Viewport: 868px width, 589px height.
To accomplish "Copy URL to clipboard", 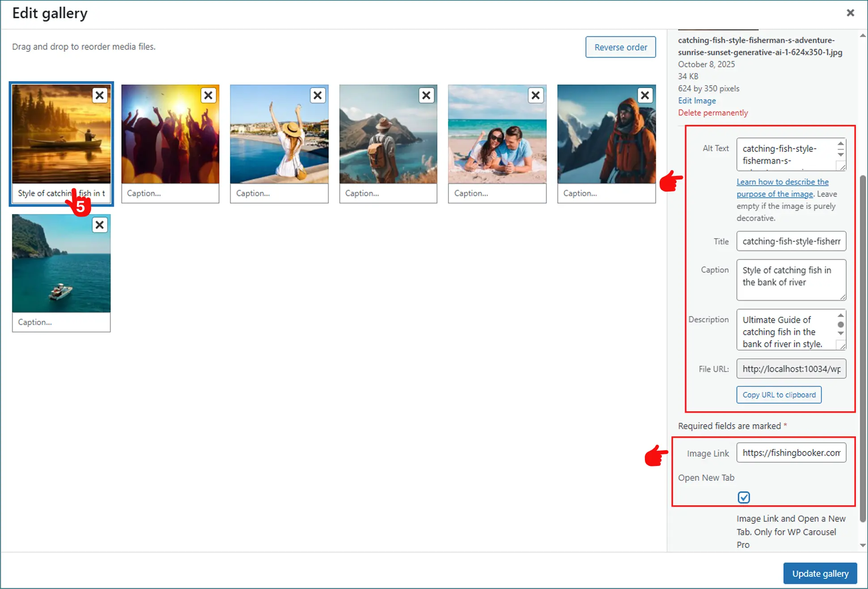I will click(x=779, y=395).
